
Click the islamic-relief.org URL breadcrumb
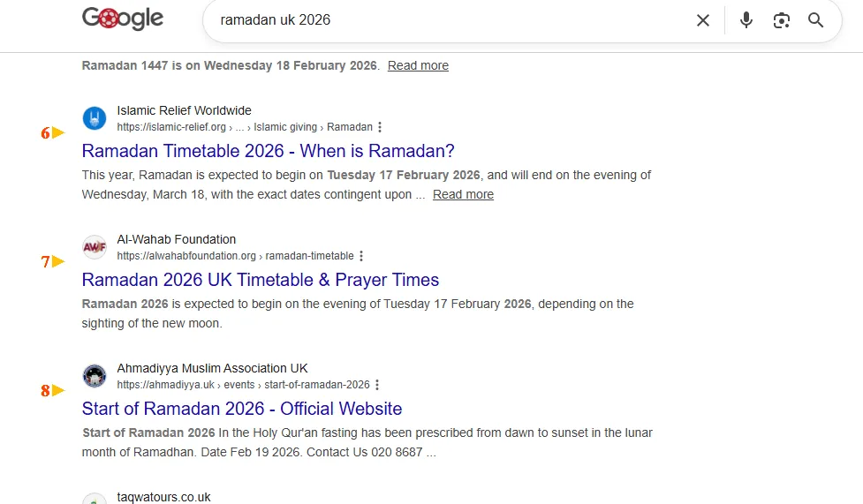click(x=245, y=127)
